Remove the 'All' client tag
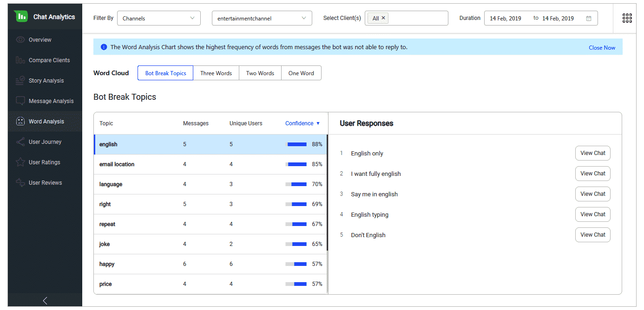This screenshot has height=310, width=644. 383,18
